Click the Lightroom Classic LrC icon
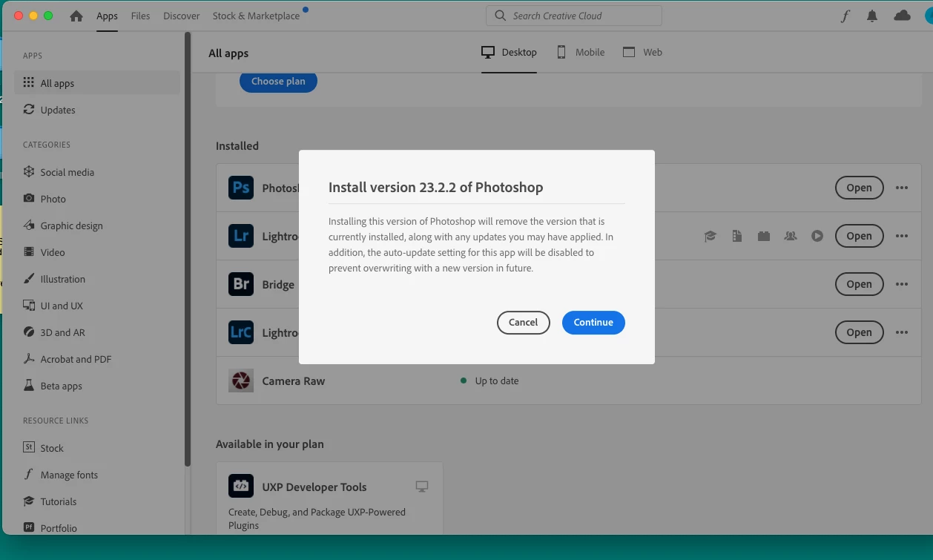This screenshot has height=560, width=933. tap(241, 332)
